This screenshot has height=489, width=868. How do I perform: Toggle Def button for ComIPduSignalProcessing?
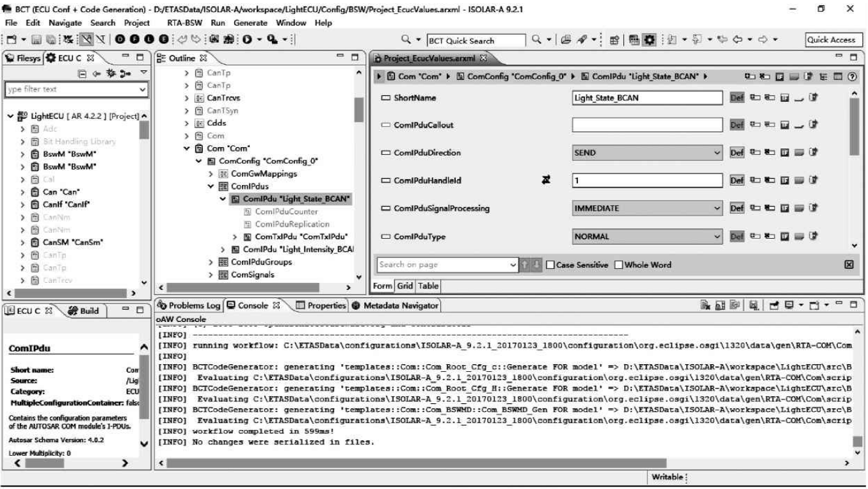(x=737, y=208)
